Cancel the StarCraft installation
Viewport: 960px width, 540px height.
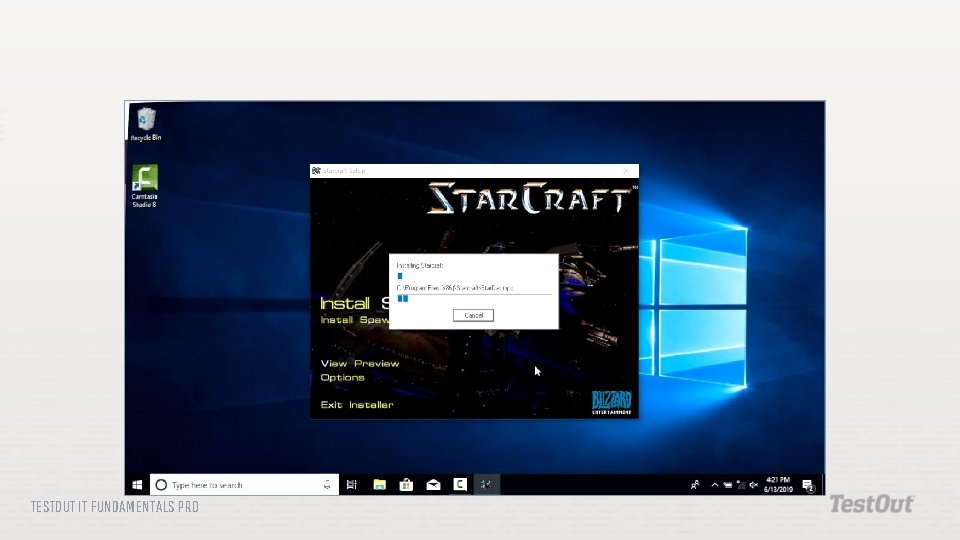tap(473, 315)
